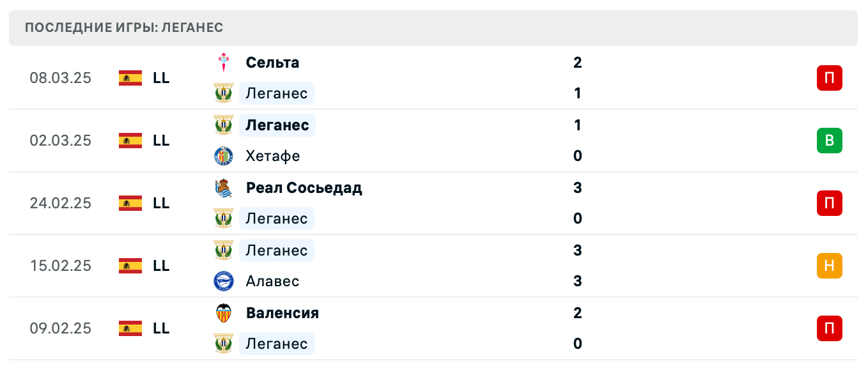The width and height of the screenshot is (868, 368).
Task: Click the Spain flag next to the 09.02.25 match
Action: 130,328
